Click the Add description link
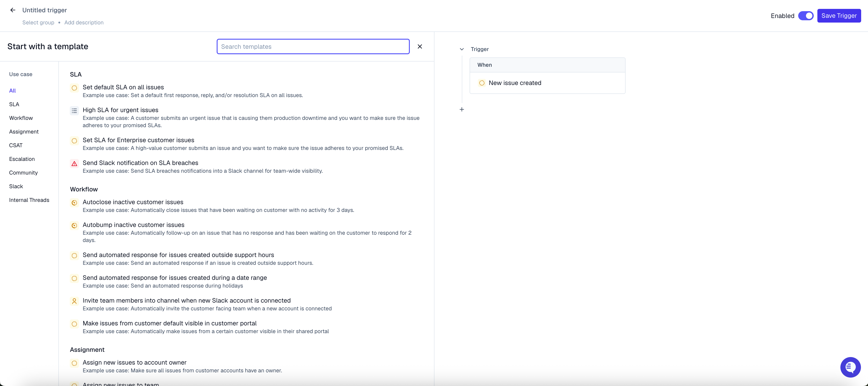Viewport: 868px width, 386px height. pyautogui.click(x=84, y=23)
